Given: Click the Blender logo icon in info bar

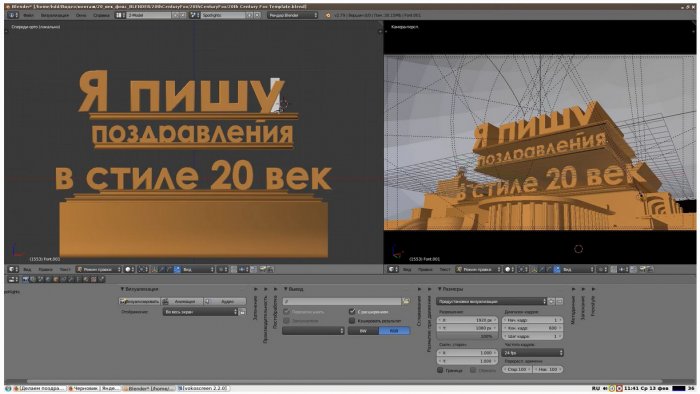Looking at the screenshot, I should click(x=328, y=16).
